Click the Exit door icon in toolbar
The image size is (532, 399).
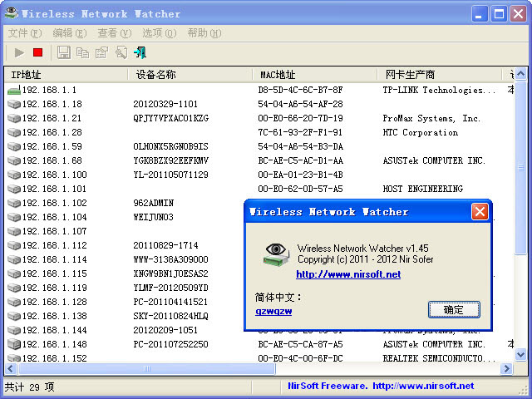pyautogui.click(x=140, y=52)
